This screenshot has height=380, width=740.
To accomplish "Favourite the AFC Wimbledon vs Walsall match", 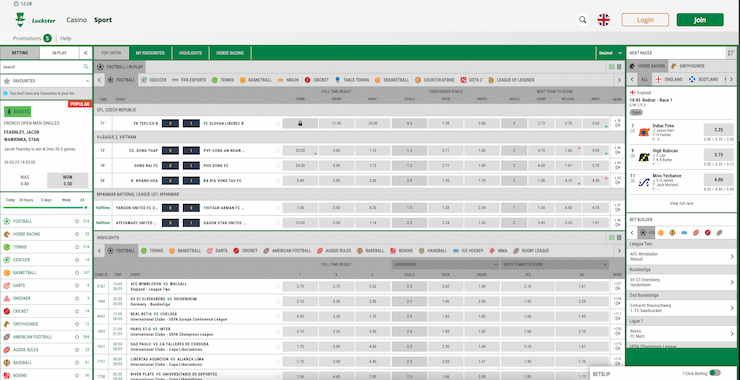I will pyautogui.click(x=278, y=287).
